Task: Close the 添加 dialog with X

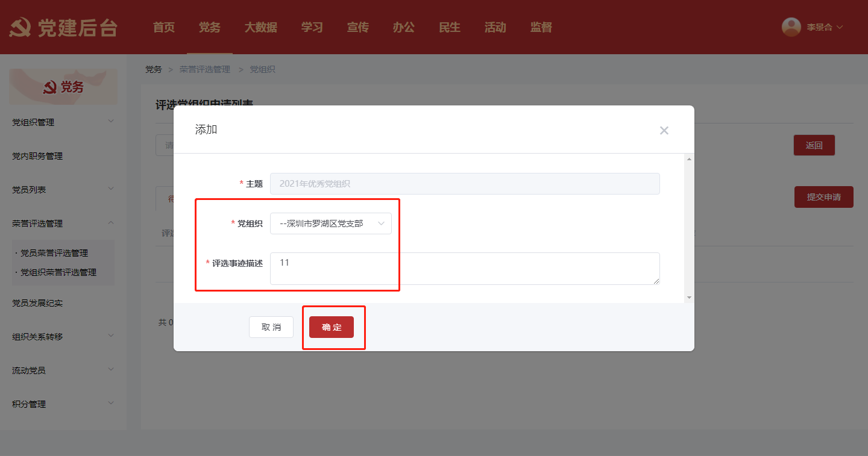Action: click(664, 130)
